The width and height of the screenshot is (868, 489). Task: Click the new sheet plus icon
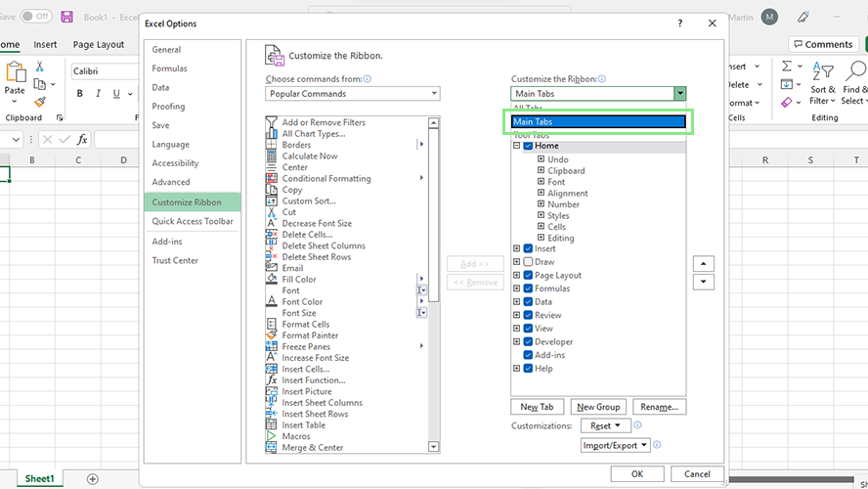[x=93, y=479]
